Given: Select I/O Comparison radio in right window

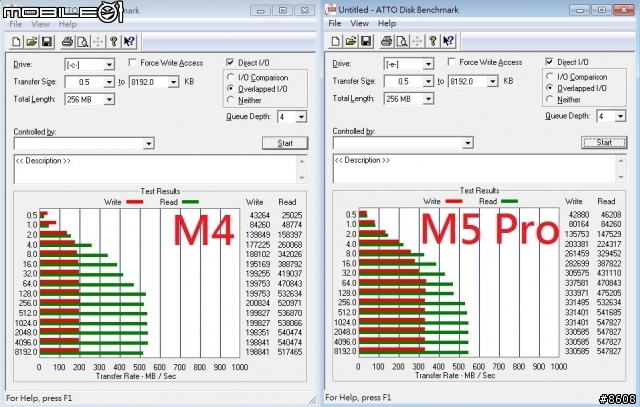Looking at the screenshot, I should click(550, 76).
